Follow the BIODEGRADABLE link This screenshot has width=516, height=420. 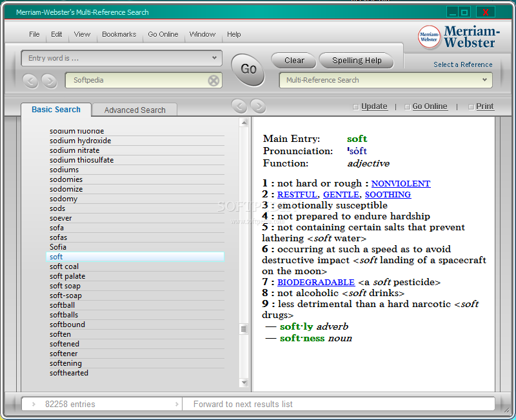click(x=316, y=283)
